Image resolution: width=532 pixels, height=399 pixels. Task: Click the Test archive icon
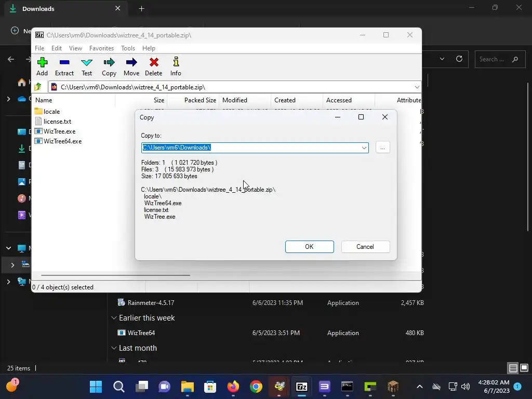click(x=87, y=66)
